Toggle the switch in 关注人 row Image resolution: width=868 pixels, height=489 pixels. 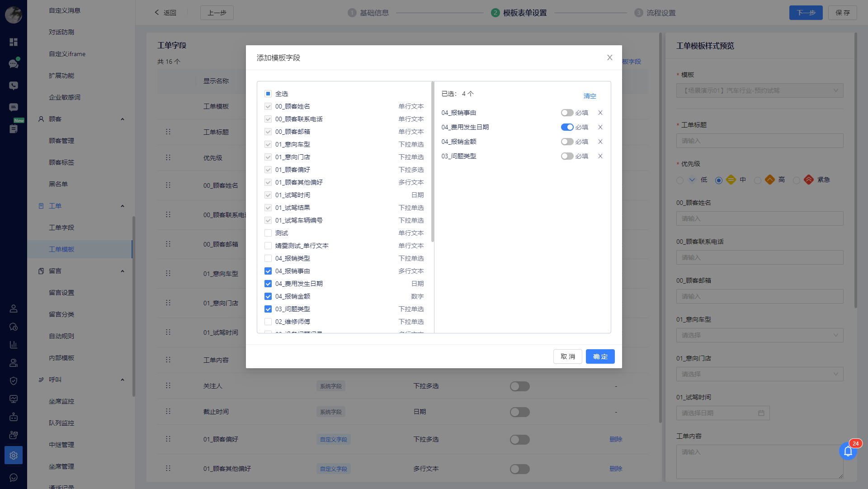[520, 386]
